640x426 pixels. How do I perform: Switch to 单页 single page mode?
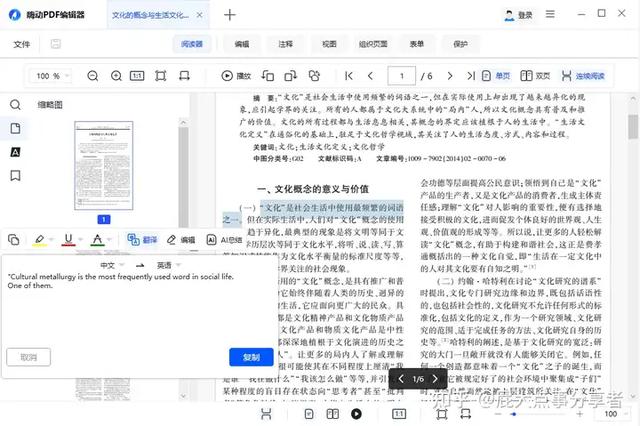(x=496, y=76)
